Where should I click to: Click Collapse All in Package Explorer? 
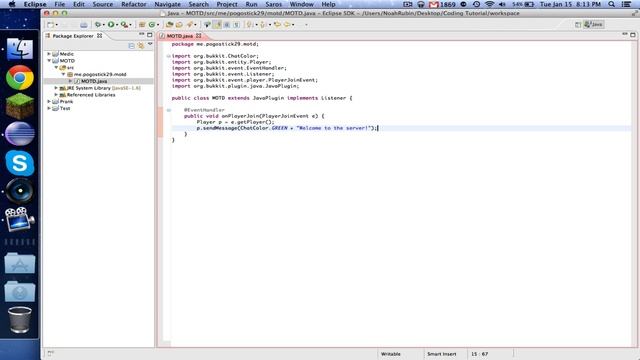[x=131, y=46]
